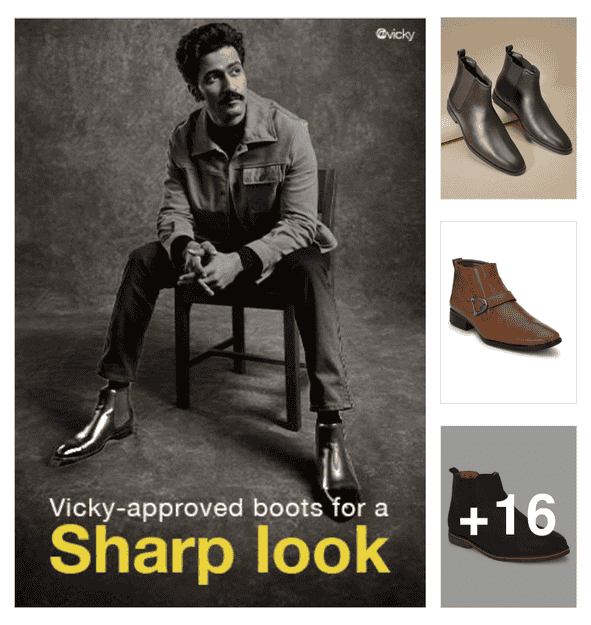The width and height of the screenshot is (591, 625).
Task: Click the model's clasped hands
Action: tap(204, 266)
